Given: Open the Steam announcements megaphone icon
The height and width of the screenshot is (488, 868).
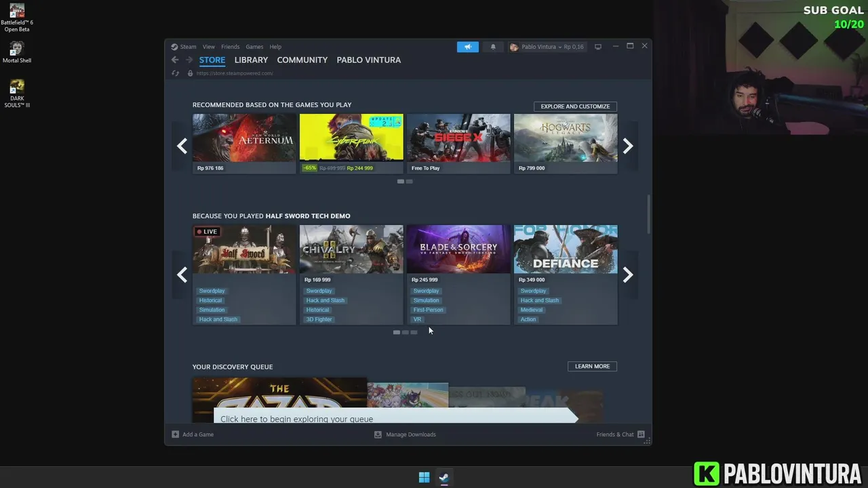Looking at the screenshot, I should [467, 47].
